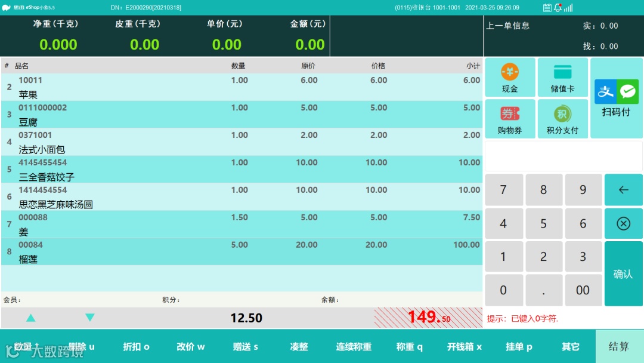Click 凑整 round-up function
The image size is (644, 363).
coord(299,346)
